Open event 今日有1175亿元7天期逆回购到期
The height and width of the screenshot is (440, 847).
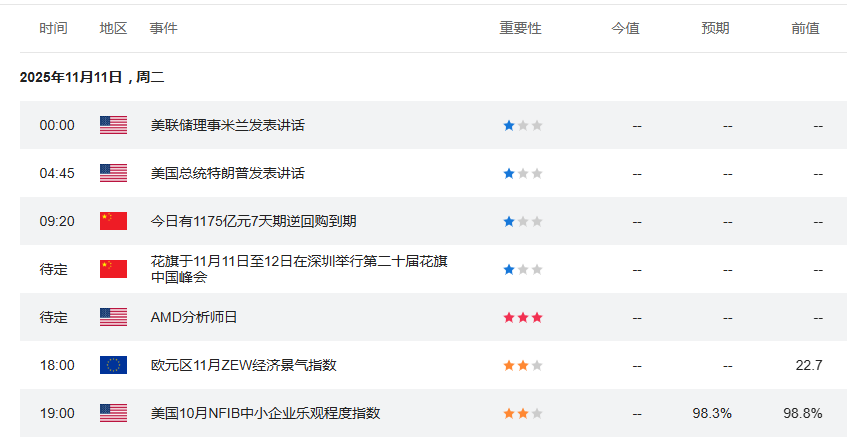[253, 221]
